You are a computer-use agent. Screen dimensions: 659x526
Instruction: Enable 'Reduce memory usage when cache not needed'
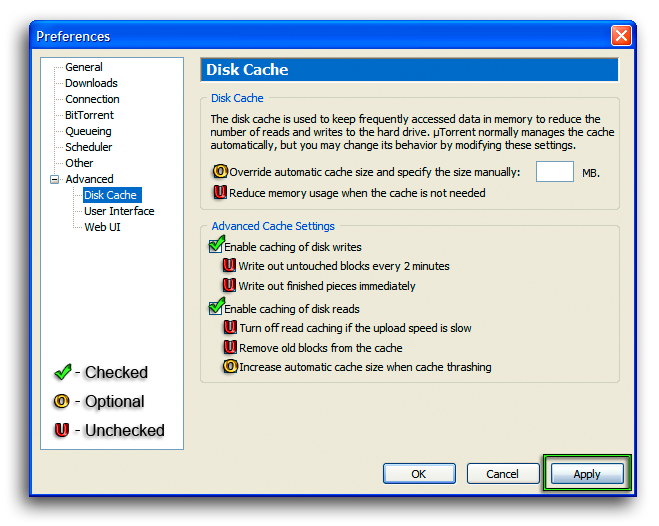click(x=221, y=193)
